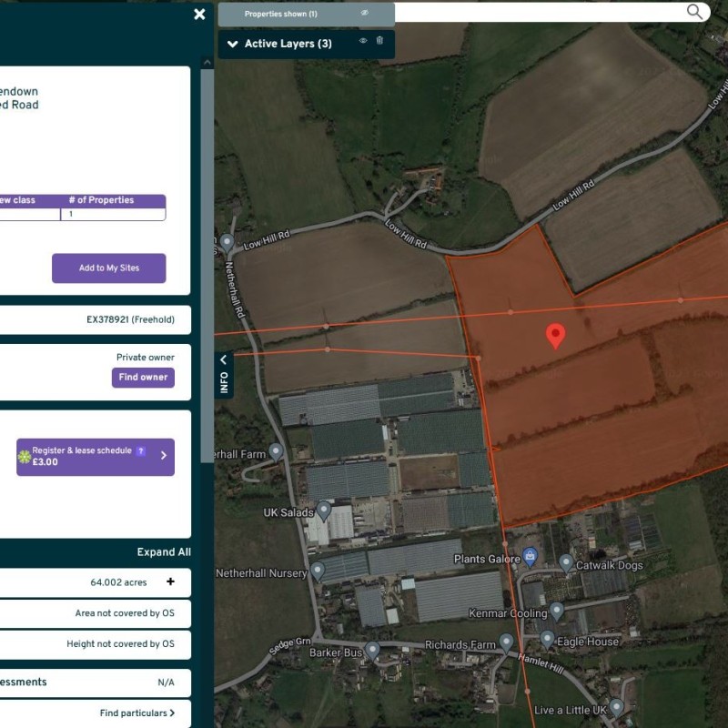Delete active layers with trash icon

[x=379, y=41]
